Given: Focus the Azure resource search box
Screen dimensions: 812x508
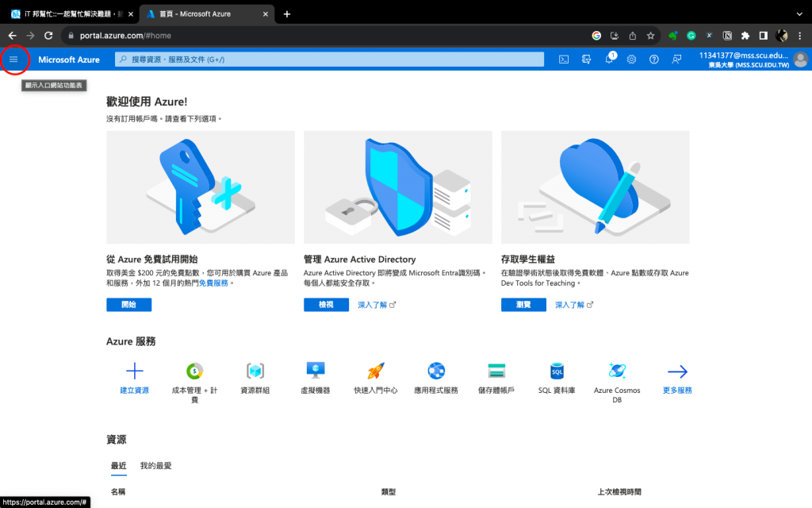Looking at the screenshot, I should click(x=329, y=60).
